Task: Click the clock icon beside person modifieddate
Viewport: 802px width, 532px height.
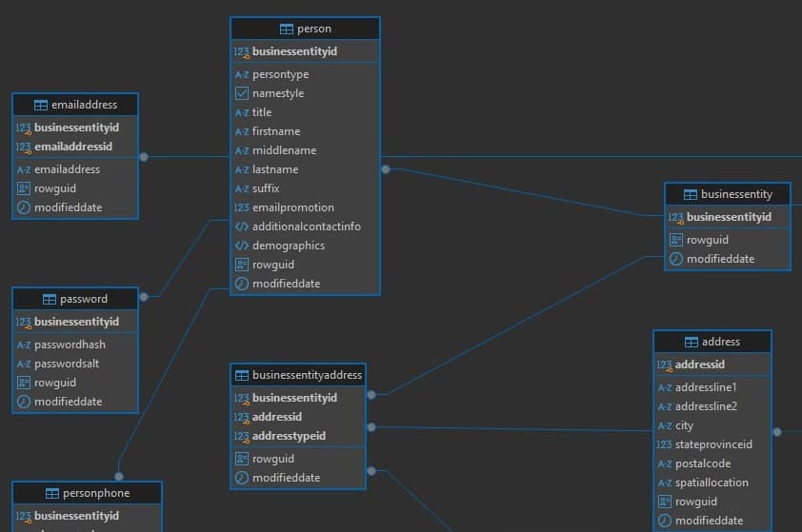Action: click(242, 284)
